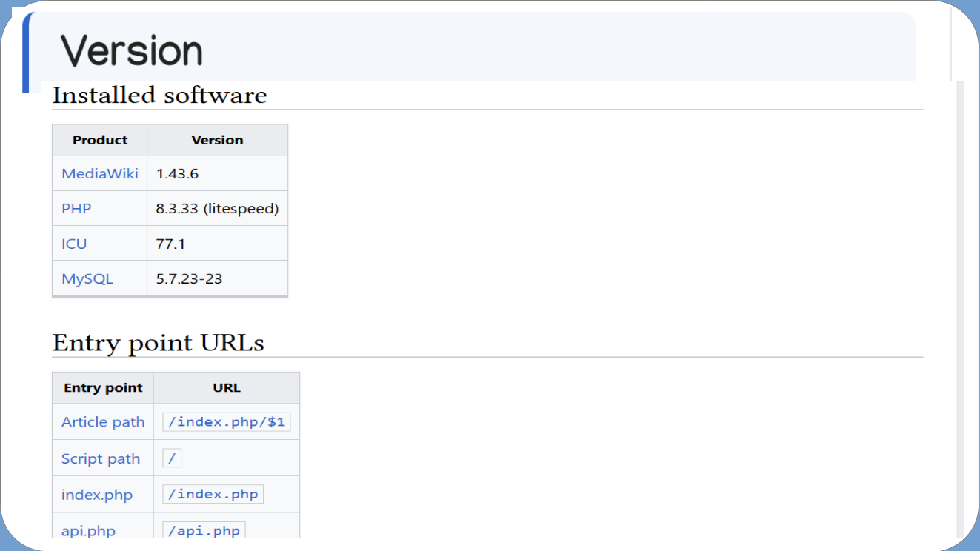
Task: Open the PHP product link
Action: [76, 209]
